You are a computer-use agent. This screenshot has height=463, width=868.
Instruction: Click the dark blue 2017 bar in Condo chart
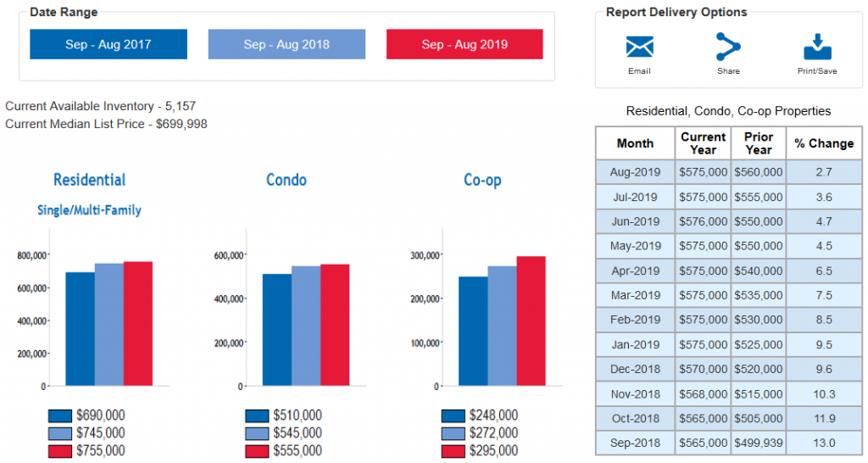point(277,330)
